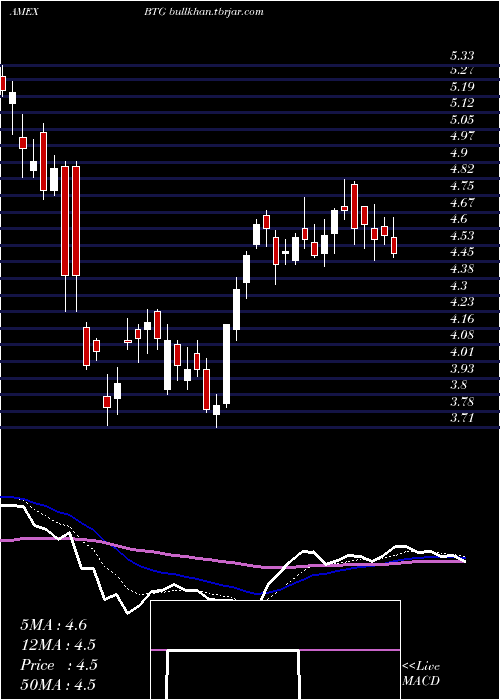Click the BTG bullkhan.tbrjar.com title text
500x700 pixels.
click(x=204, y=12)
